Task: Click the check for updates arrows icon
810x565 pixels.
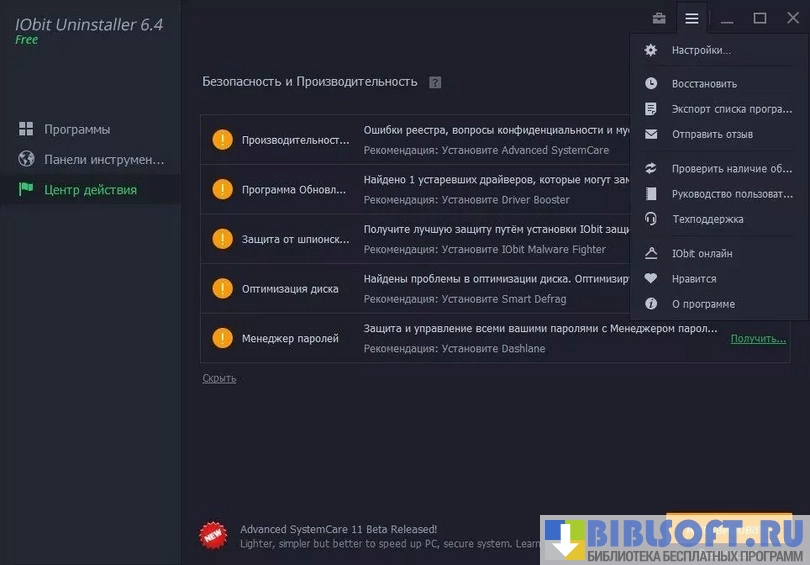Action: point(651,169)
